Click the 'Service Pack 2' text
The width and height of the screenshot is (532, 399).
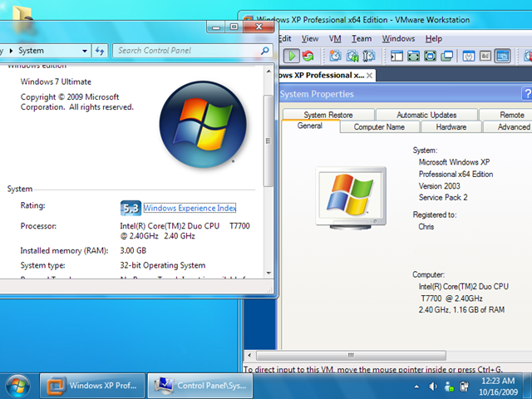point(443,198)
